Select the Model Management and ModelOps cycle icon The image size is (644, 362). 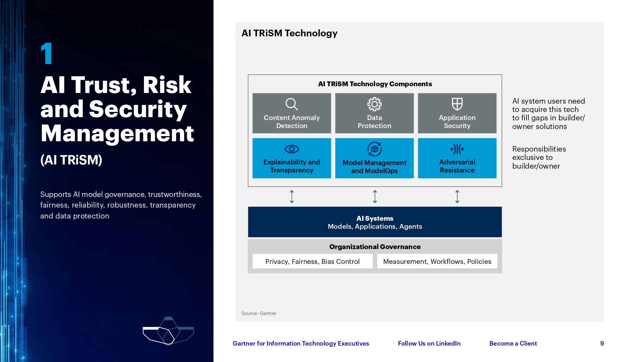[374, 148]
